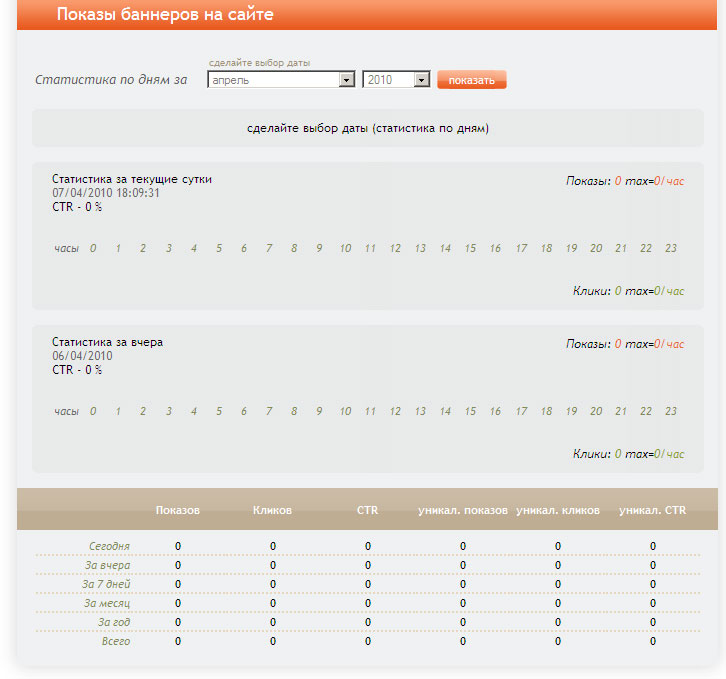Click the plain "CTR" column header

pyautogui.click(x=367, y=510)
